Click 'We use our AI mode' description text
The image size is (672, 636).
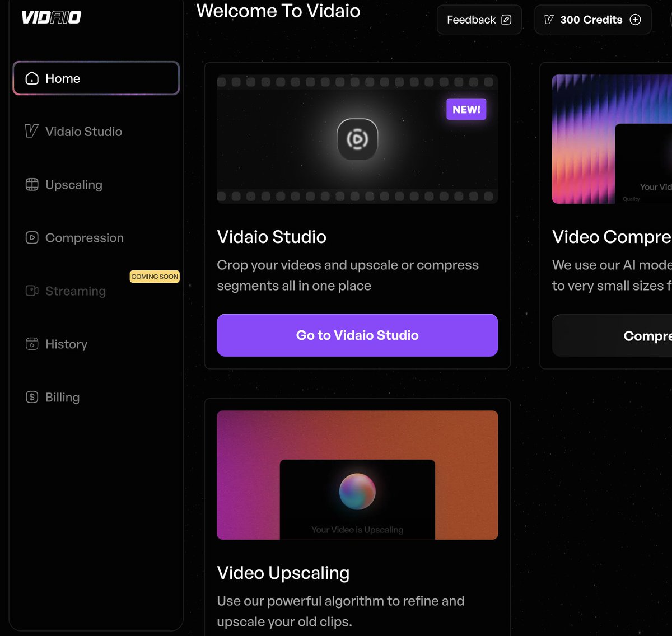coord(612,275)
